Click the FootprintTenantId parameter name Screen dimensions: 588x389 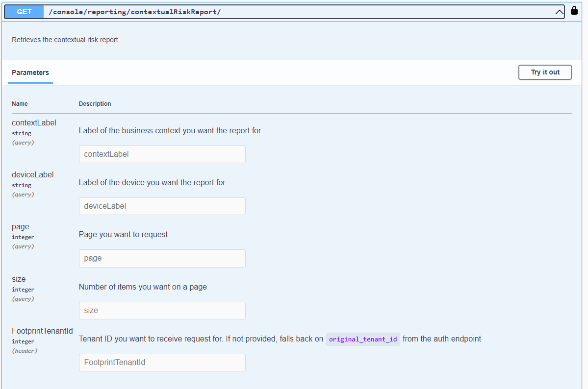42,331
